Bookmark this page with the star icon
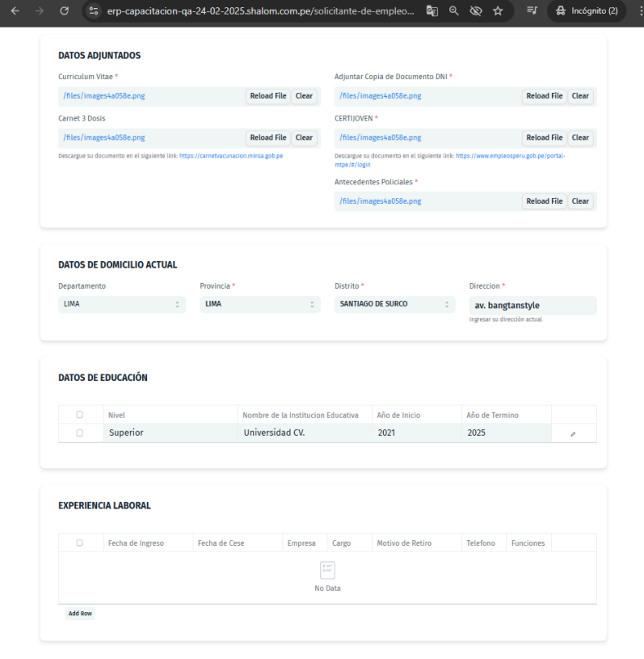Image resolution: width=644 pixels, height=659 pixels. pos(498,11)
